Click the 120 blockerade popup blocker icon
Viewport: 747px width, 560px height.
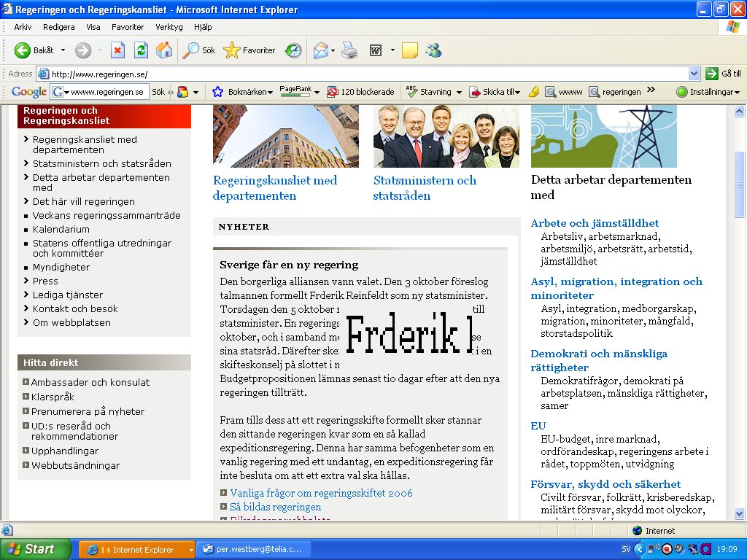[x=332, y=92]
